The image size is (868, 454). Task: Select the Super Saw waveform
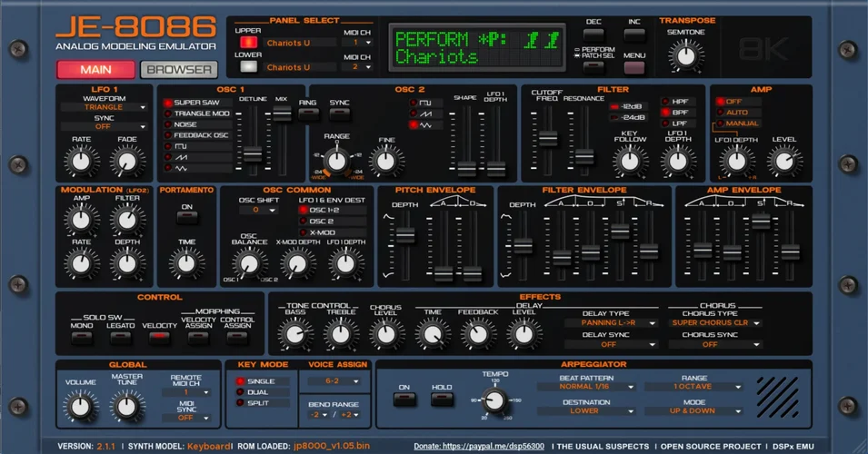[196, 103]
